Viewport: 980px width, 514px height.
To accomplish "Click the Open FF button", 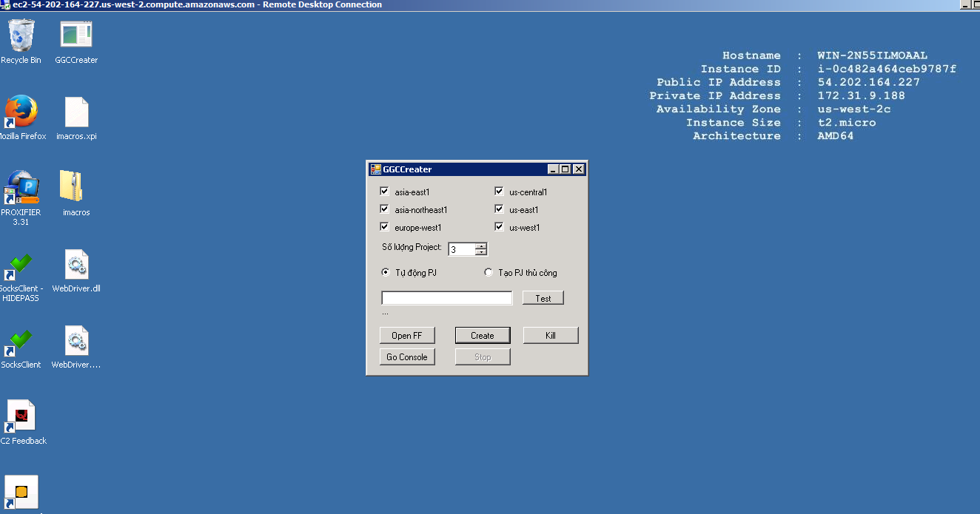I will point(407,335).
